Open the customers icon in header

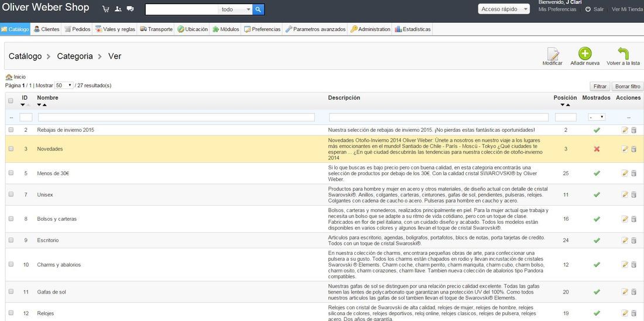click(118, 9)
